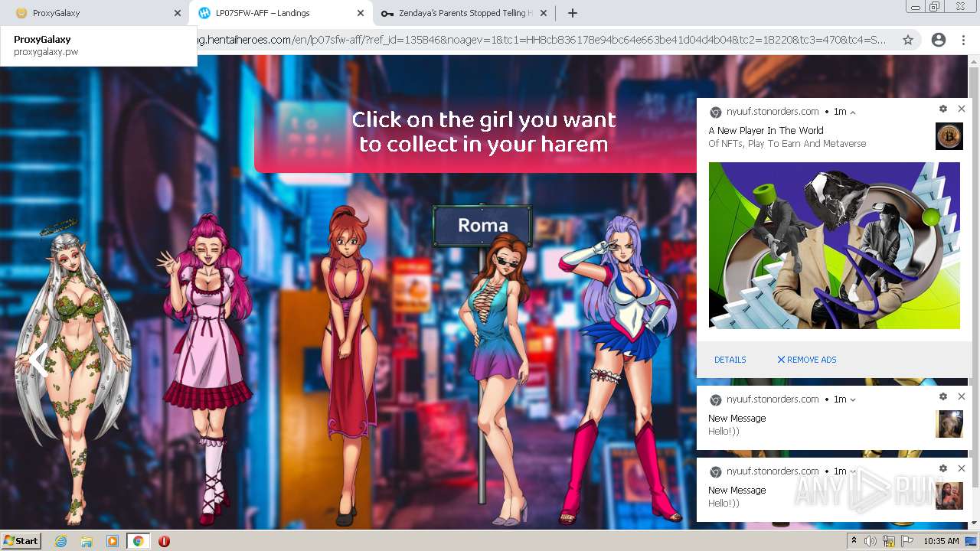Image resolution: width=980 pixels, height=551 pixels.
Task: Bookmark this page with the star icon
Action: 908,40
